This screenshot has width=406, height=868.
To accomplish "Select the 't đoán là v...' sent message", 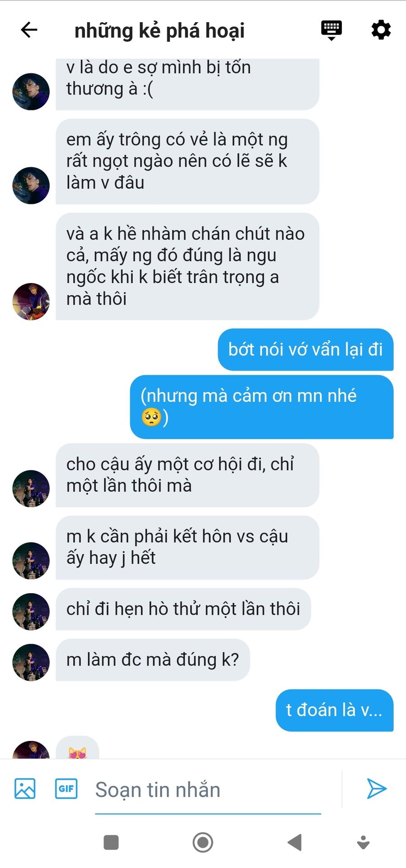I will pos(335,710).
